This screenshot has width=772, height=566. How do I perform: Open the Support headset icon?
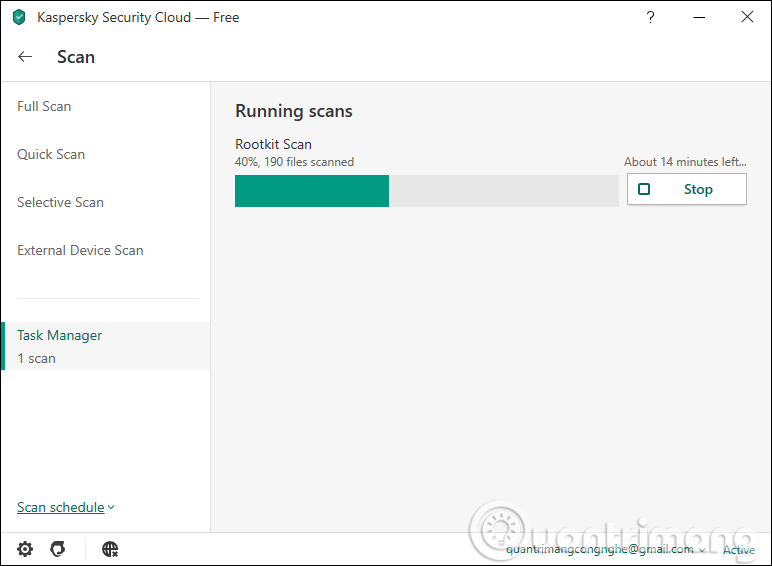pos(58,549)
